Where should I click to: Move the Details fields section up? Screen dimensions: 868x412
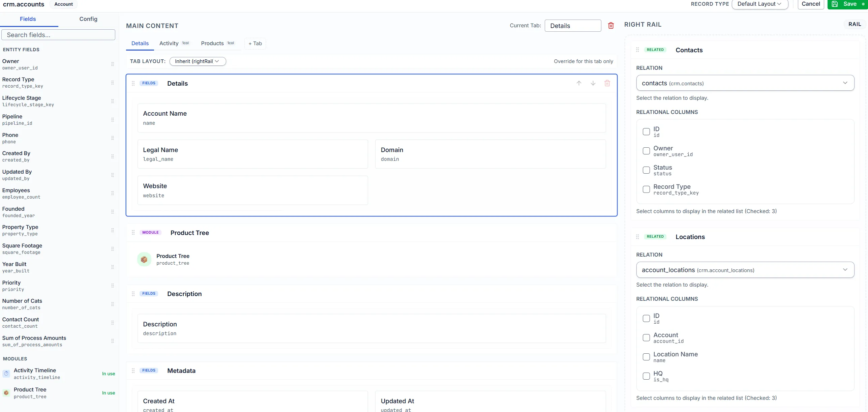click(579, 83)
